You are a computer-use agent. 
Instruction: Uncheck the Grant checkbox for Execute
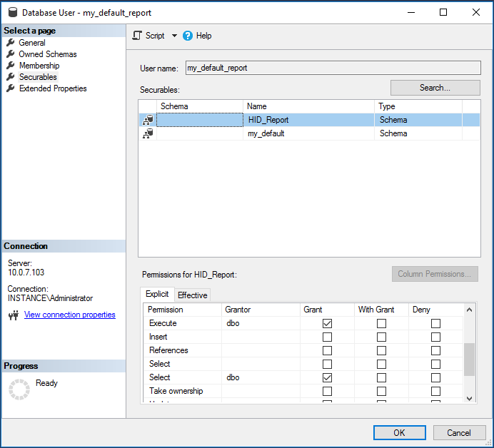327,323
